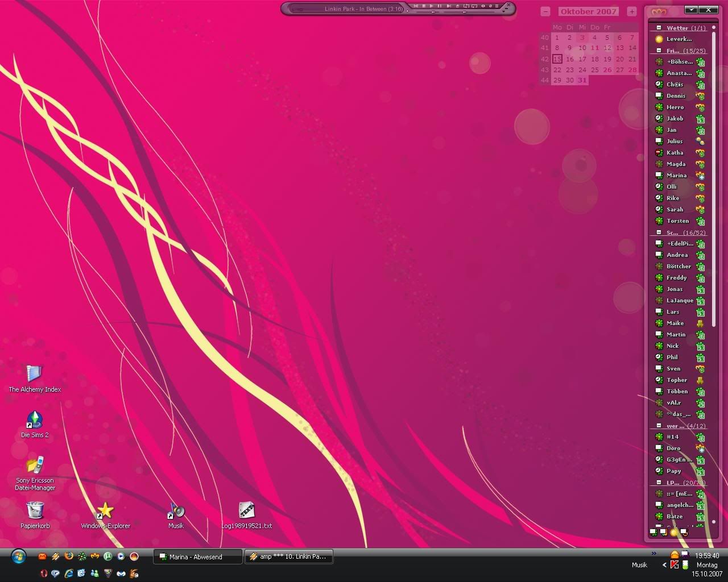Viewport: 728px width, 582px height.
Task: Open Sony Ericsson Datei-Manager icon
Action: [x=35, y=465]
